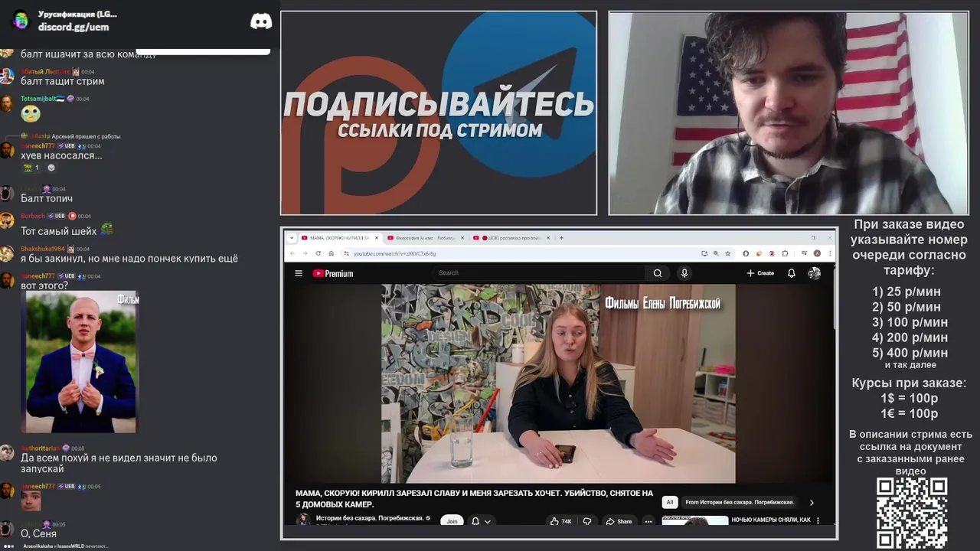Click discord.gg/uem invite text
Image resolution: width=980 pixels, height=551 pixels.
click(x=73, y=27)
